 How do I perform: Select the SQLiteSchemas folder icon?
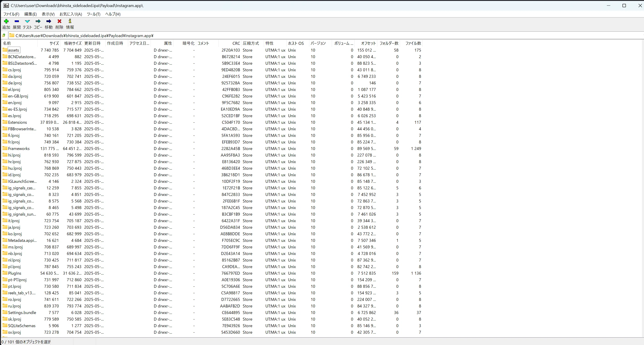pyautogui.click(x=5, y=326)
